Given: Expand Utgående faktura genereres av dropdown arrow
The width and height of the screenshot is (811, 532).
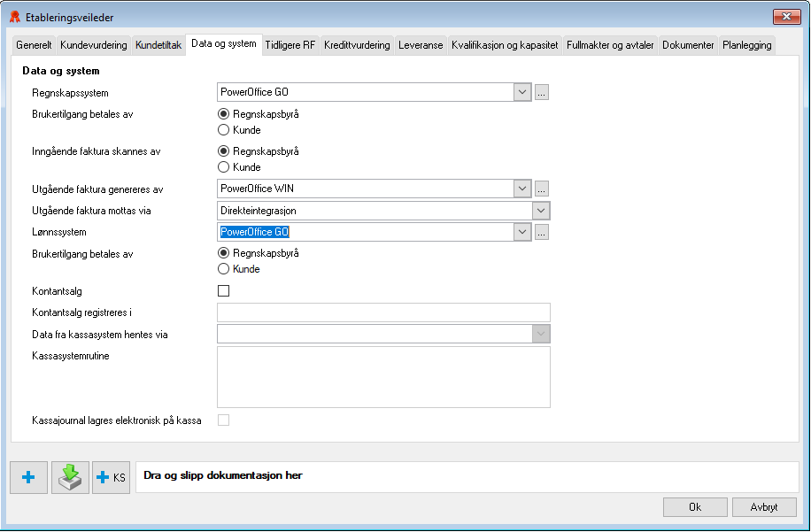Looking at the screenshot, I should [522, 189].
